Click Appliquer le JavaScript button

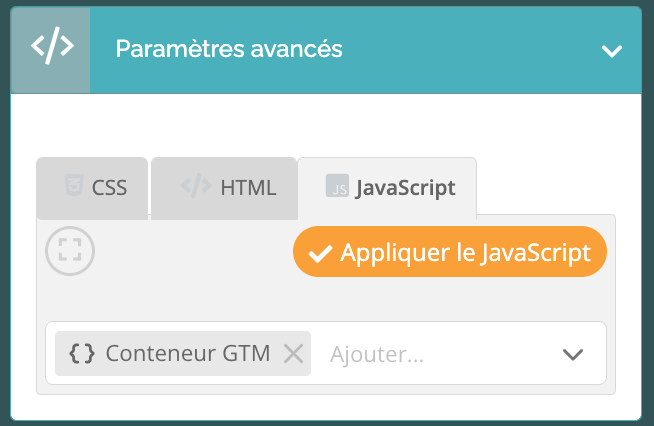pyautogui.click(x=450, y=252)
